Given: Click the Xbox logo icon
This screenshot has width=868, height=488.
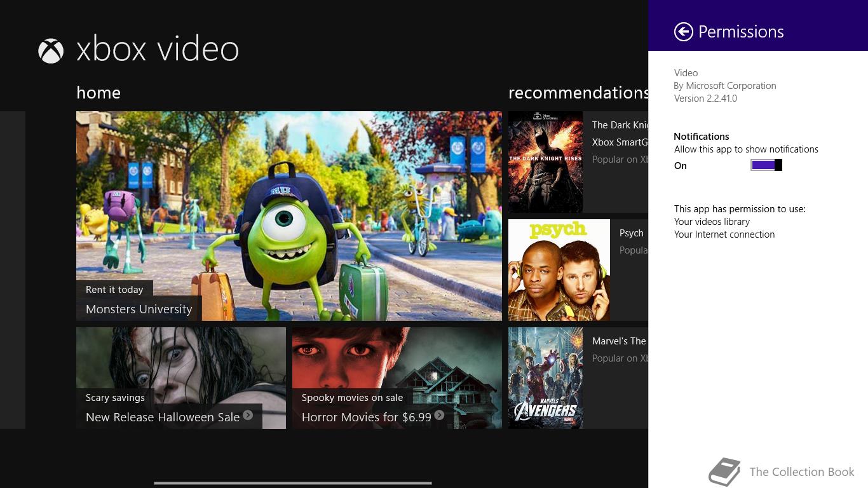Looking at the screenshot, I should 51,51.
